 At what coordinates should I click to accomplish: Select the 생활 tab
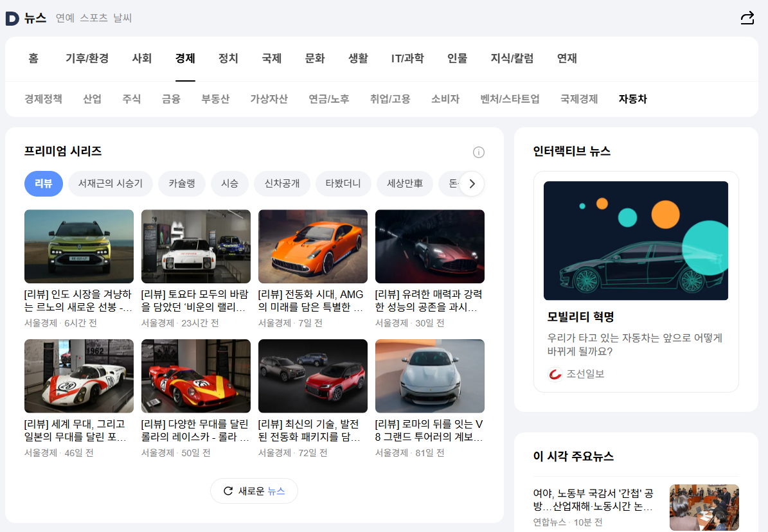click(358, 58)
